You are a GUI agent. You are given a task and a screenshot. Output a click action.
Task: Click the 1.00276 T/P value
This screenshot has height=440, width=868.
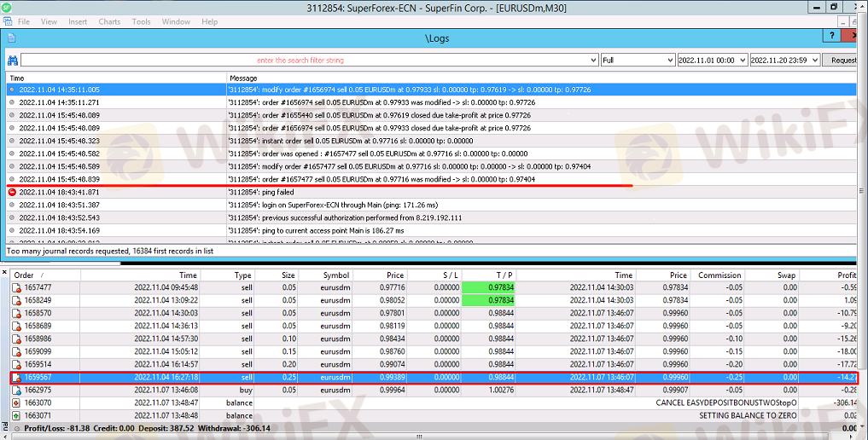point(500,390)
